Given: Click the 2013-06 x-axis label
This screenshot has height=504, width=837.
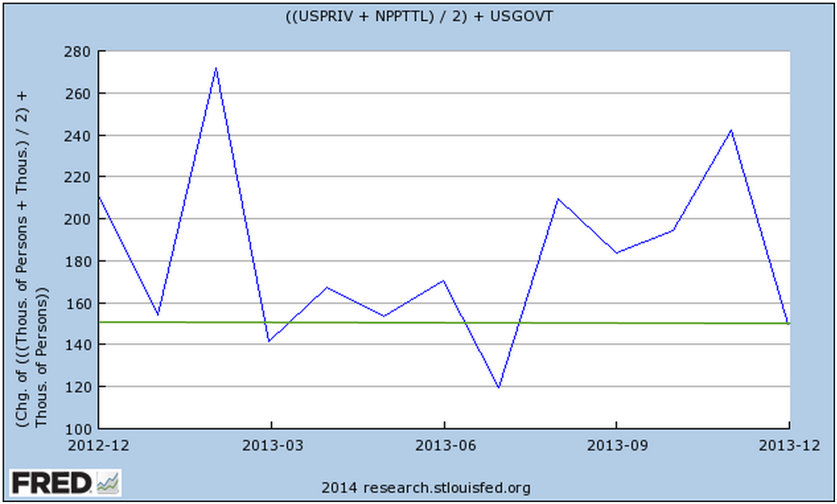Looking at the screenshot, I should pyautogui.click(x=443, y=445).
